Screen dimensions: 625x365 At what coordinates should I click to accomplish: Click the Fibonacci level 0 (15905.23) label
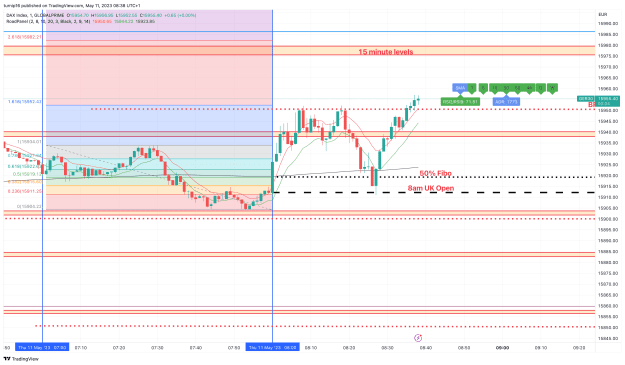click(29, 206)
